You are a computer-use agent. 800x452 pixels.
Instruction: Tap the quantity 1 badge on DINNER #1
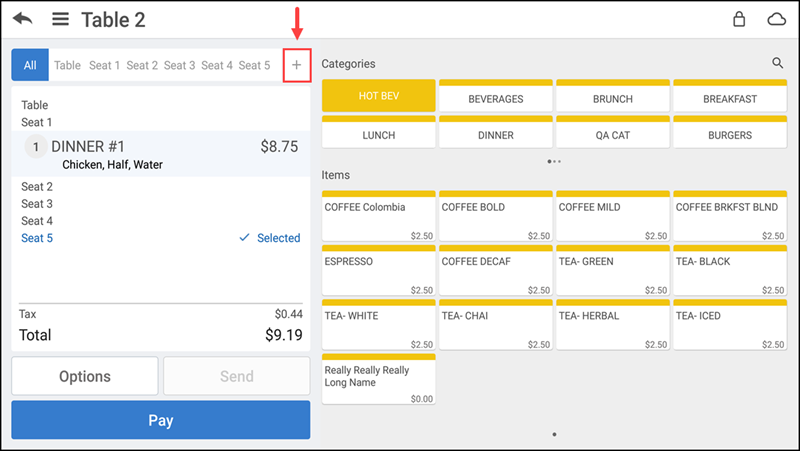click(x=36, y=147)
